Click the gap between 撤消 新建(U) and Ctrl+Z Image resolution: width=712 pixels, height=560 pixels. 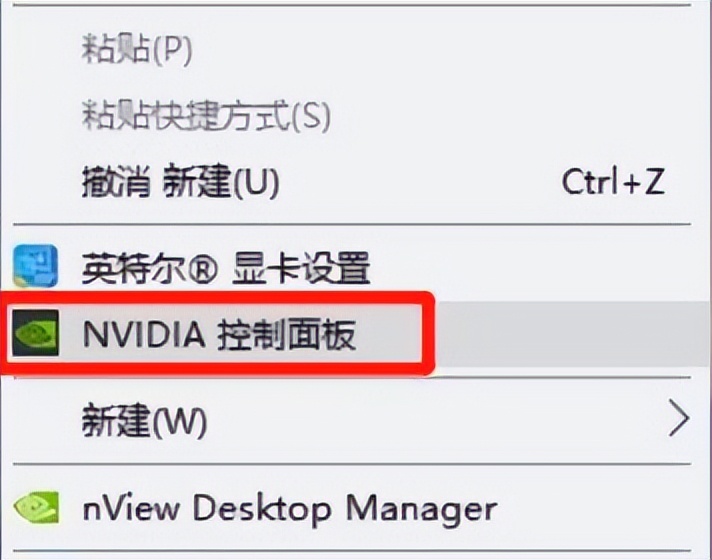[420, 183]
